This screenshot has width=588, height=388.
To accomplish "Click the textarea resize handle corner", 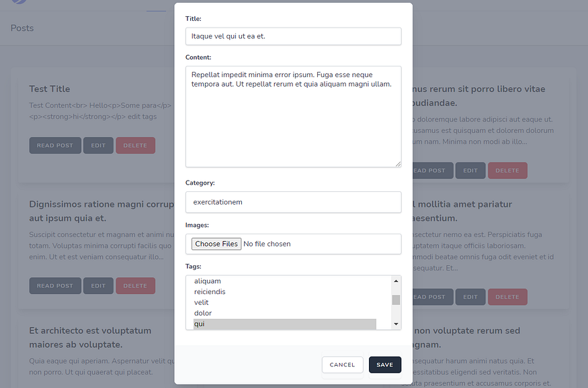I will coord(398,164).
